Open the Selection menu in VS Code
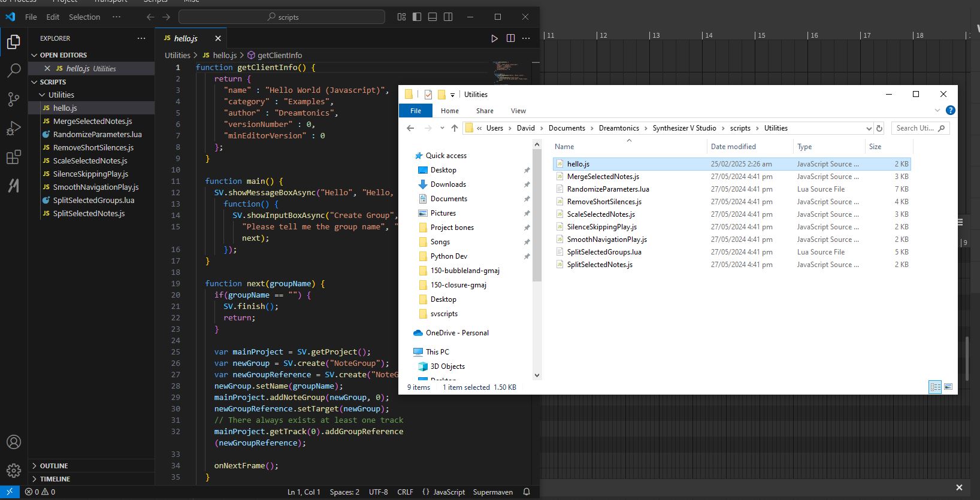The image size is (980, 500). tap(84, 17)
